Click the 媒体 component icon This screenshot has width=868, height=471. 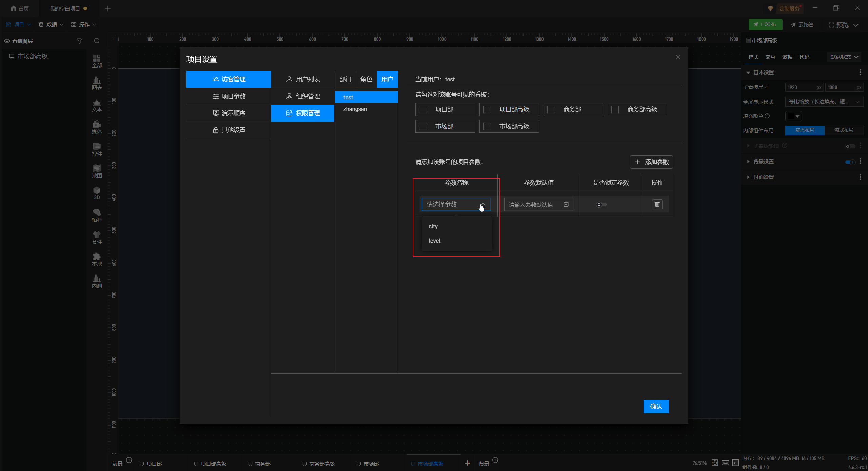pos(97,127)
